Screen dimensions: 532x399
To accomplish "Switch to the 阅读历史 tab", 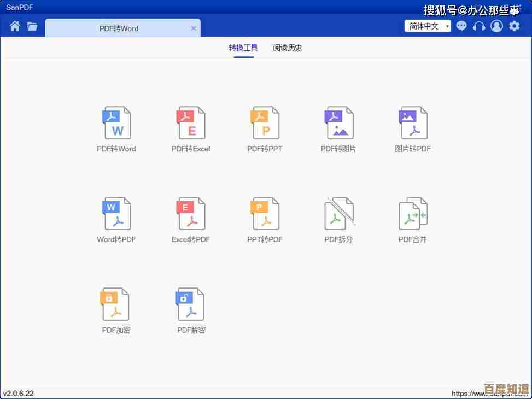I will [x=288, y=48].
